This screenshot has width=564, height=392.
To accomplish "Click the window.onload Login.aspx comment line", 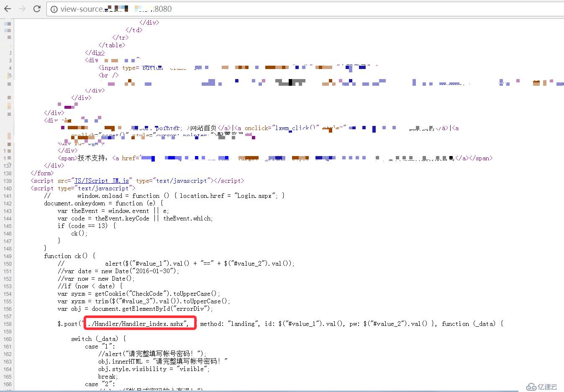I will click(164, 196).
